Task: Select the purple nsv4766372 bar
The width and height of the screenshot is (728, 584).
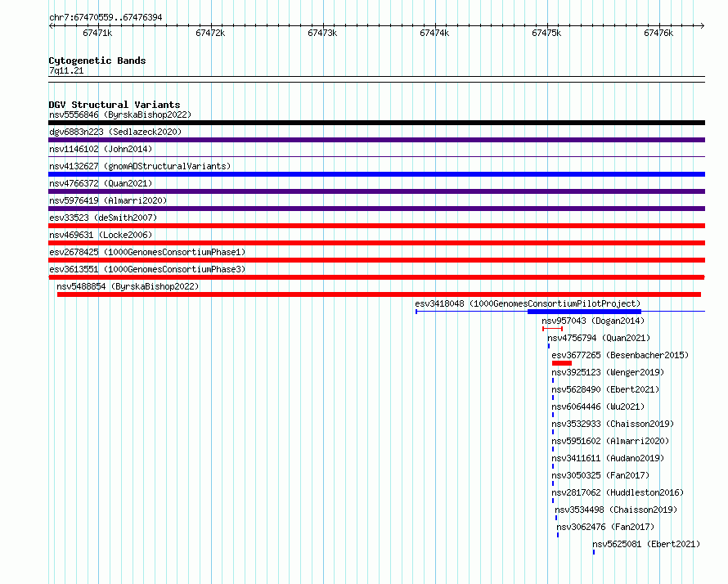Action: (x=376, y=191)
